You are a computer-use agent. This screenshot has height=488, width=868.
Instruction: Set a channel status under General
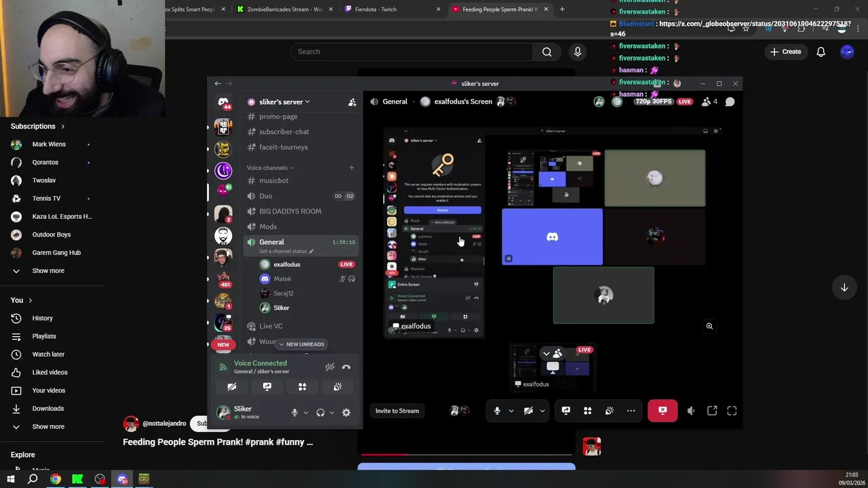(x=286, y=251)
